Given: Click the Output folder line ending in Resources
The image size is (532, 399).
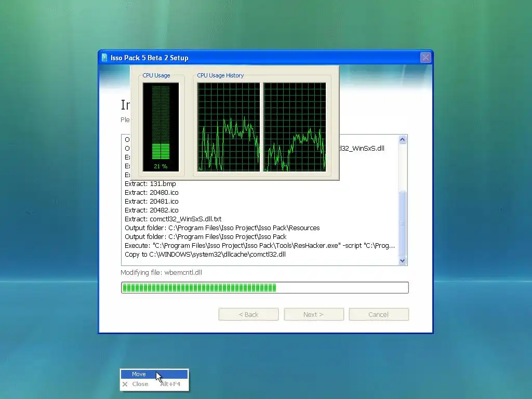Looking at the screenshot, I should [222, 228].
